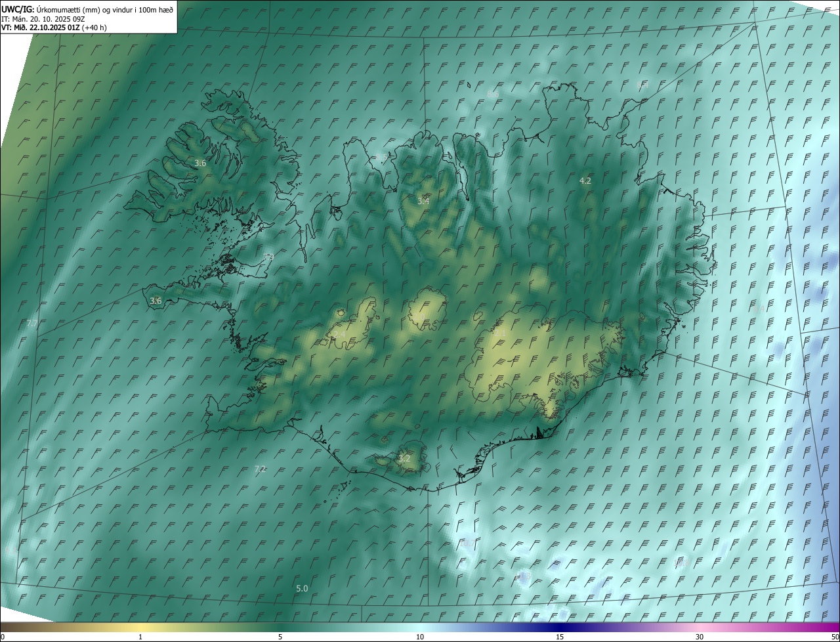The image size is (840, 642).
Task: Click the 2.4 value label on the western glacier
Action: coord(339,334)
